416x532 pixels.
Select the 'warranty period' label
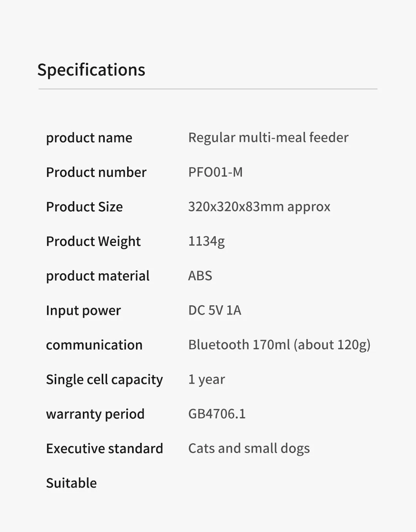pos(95,414)
